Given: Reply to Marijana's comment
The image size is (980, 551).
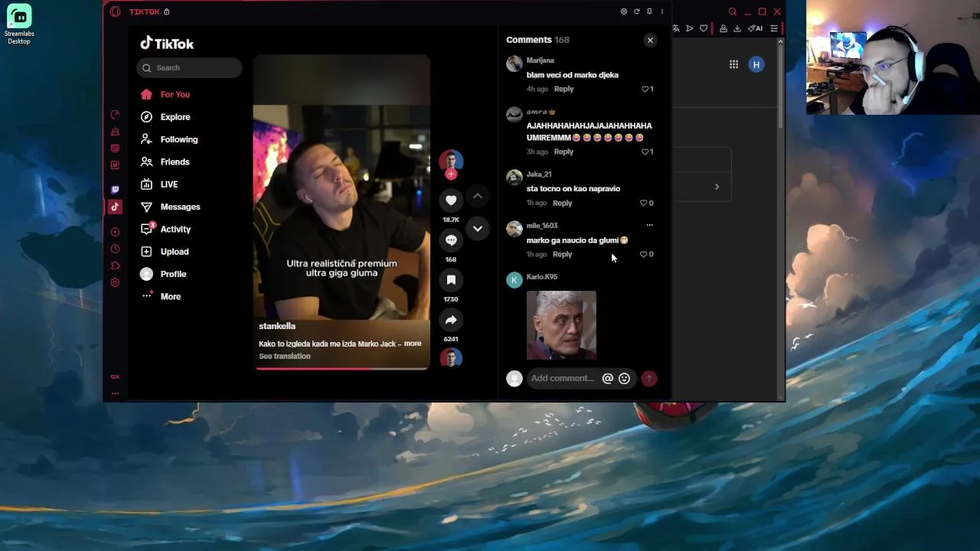Looking at the screenshot, I should pyautogui.click(x=563, y=89).
